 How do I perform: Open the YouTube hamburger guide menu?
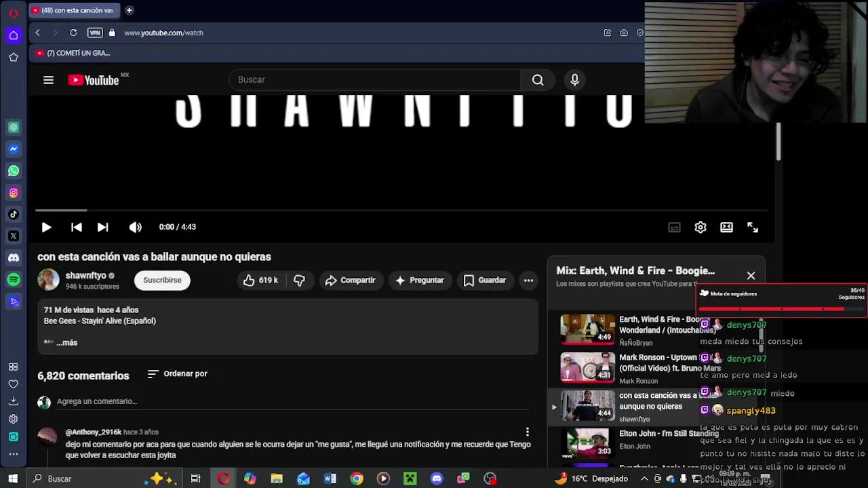48,80
